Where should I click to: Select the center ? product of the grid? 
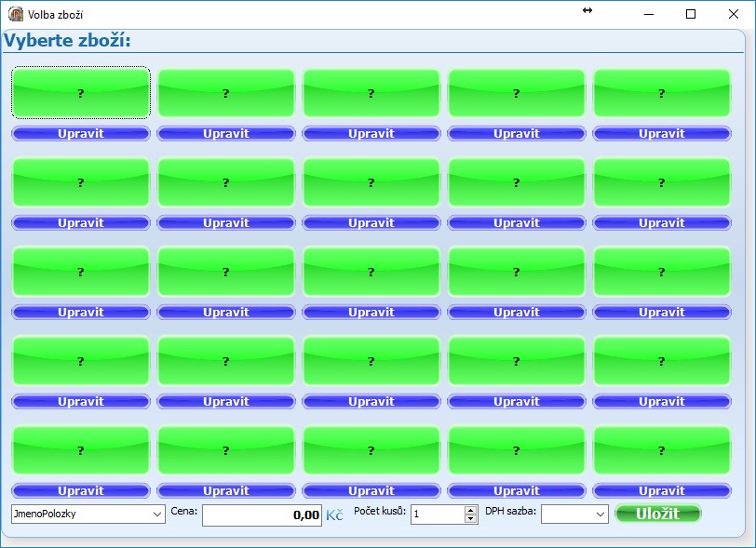[x=371, y=272]
